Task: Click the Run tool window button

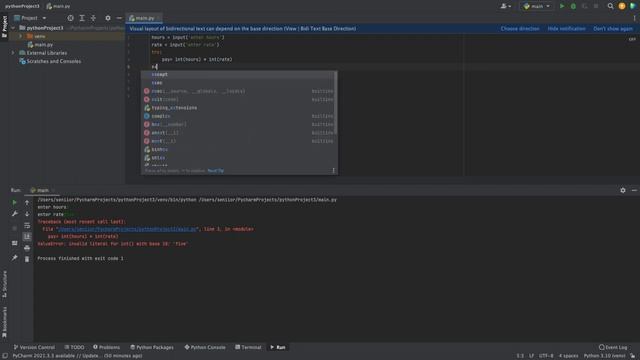Action: coord(278,347)
